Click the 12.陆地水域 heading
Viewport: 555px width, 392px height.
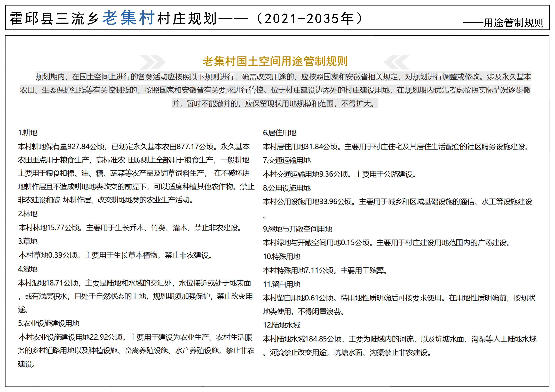pyautogui.click(x=282, y=325)
